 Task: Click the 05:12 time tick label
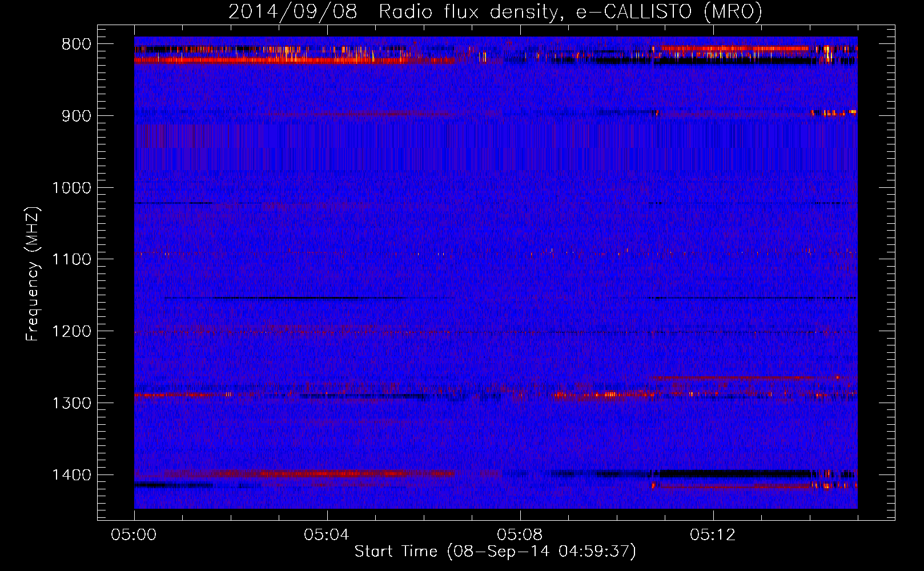point(713,535)
